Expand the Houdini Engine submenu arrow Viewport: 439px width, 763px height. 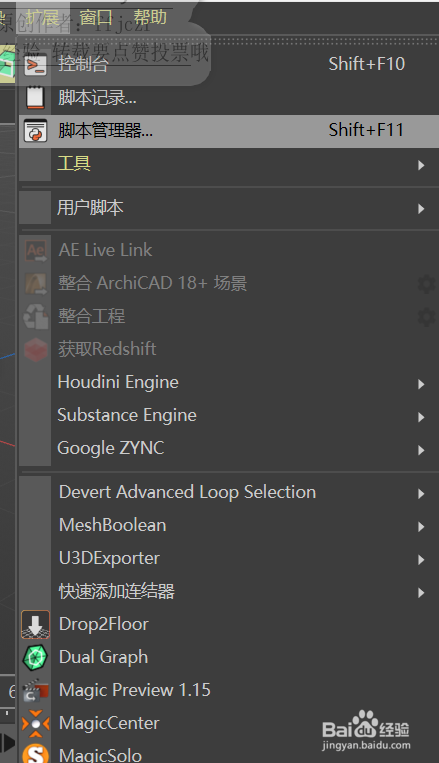coord(421,384)
